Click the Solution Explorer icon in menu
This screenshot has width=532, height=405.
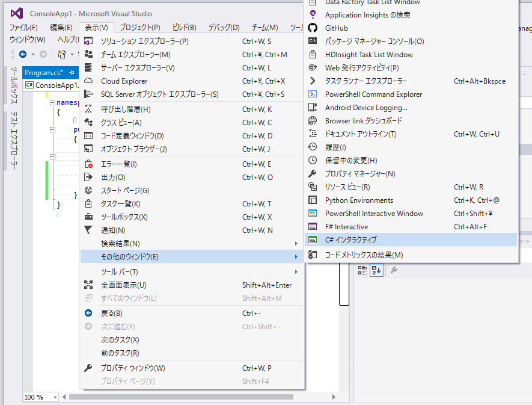pyautogui.click(x=88, y=42)
